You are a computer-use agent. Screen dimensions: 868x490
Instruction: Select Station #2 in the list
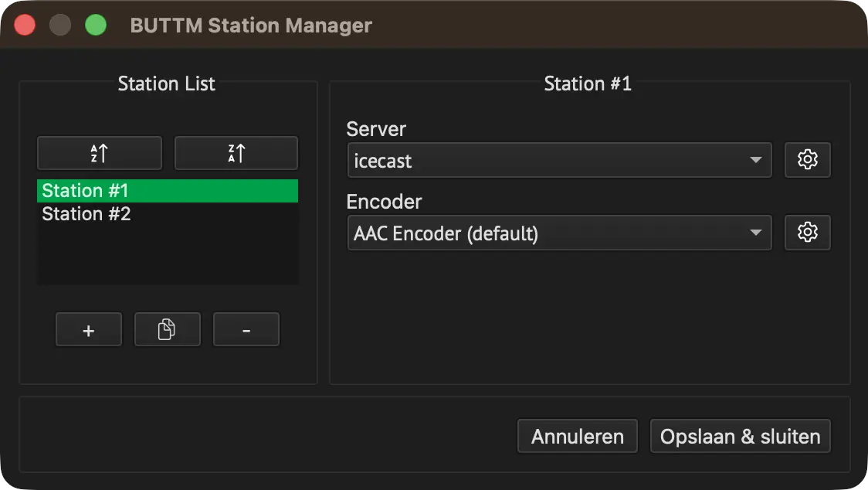(x=167, y=214)
